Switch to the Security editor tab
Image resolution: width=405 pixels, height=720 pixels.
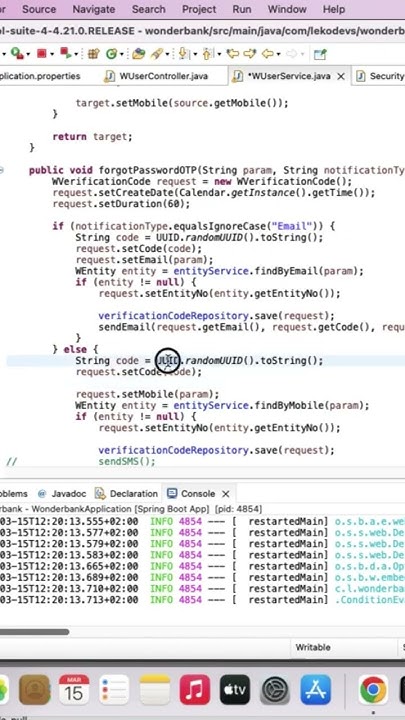pos(380,76)
